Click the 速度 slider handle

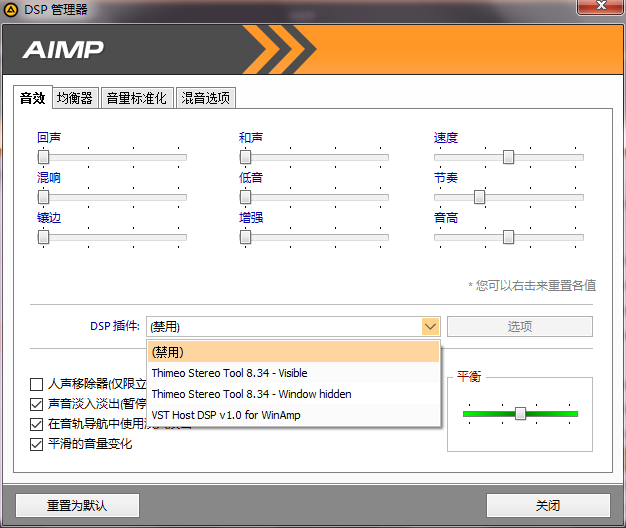(x=508, y=157)
